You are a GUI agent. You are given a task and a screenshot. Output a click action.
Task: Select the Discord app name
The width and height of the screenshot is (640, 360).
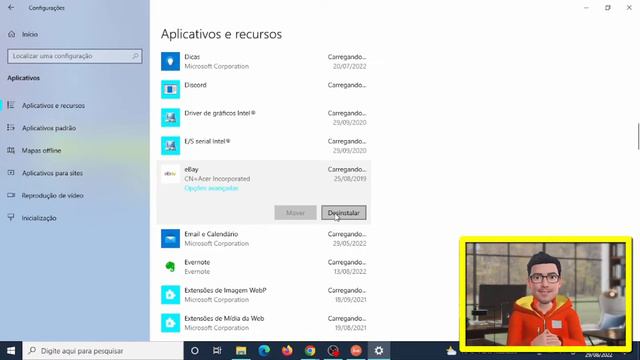pyautogui.click(x=196, y=85)
